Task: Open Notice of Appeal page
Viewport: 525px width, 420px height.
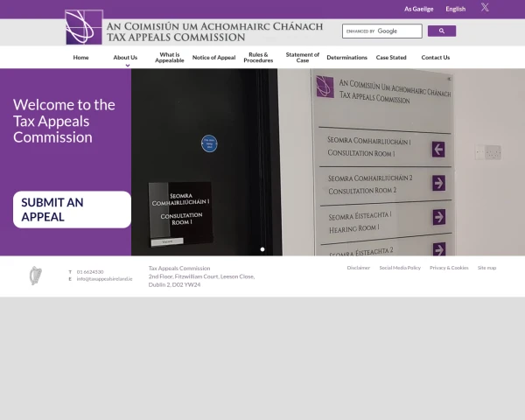Action: click(214, 57)
